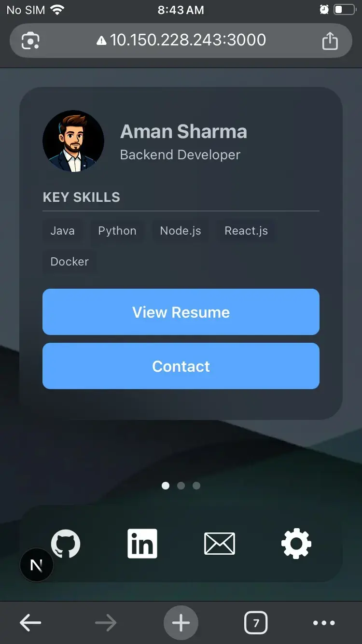The height and width of the screenshot is (644, 362).
Task: Open the GitHub profile icon
Action: [x=66, y=544]
